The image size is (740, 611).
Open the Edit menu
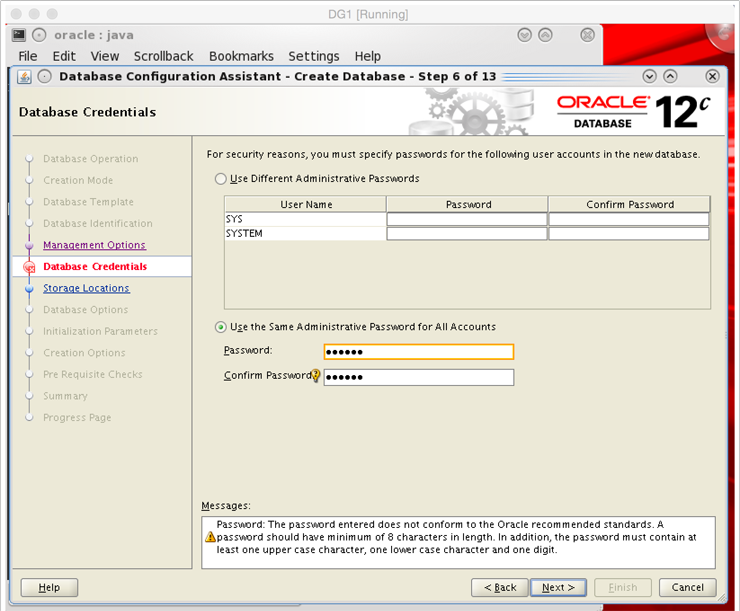coord(64,56)
